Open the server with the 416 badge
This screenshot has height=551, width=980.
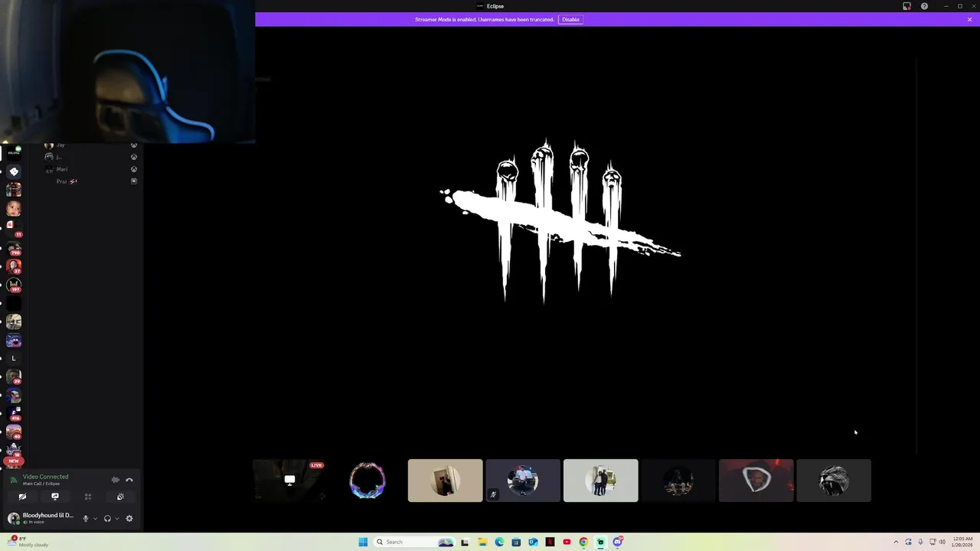coord(14,414)
